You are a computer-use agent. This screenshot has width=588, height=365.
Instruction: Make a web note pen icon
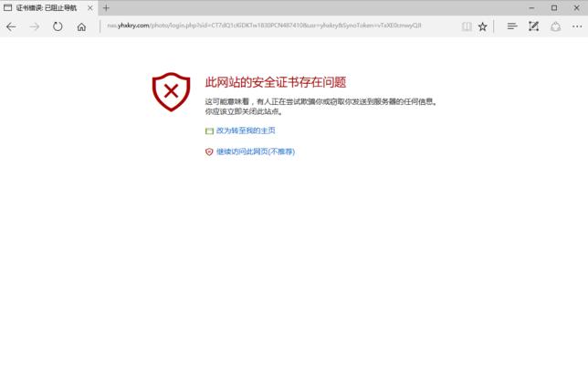pyautogui.click(x=533, y=26)
